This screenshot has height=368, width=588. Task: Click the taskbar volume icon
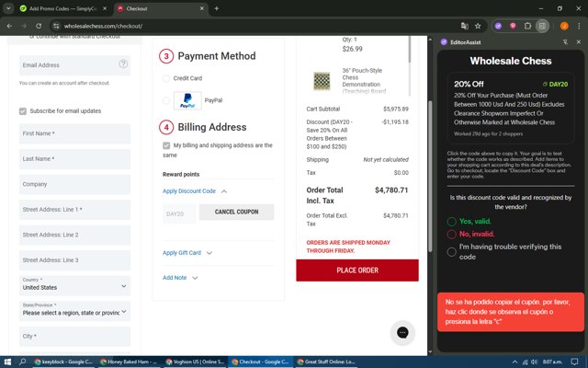[534, 362]
